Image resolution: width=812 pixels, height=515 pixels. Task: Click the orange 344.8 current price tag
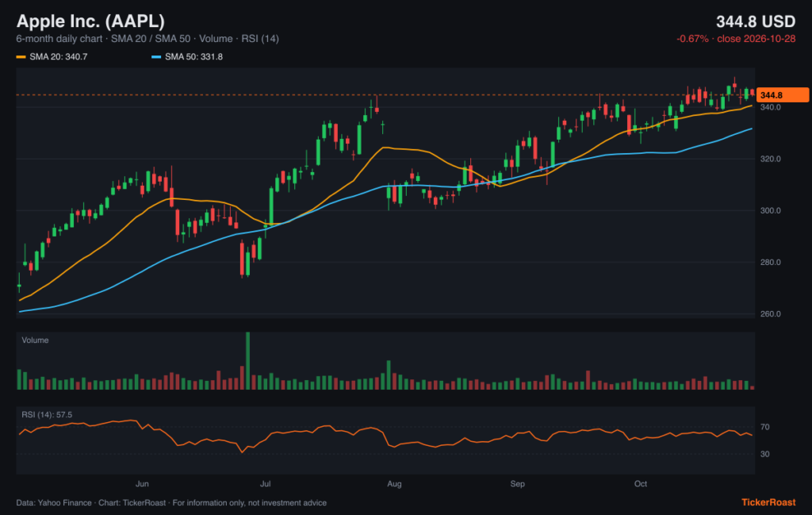point(783,94)
